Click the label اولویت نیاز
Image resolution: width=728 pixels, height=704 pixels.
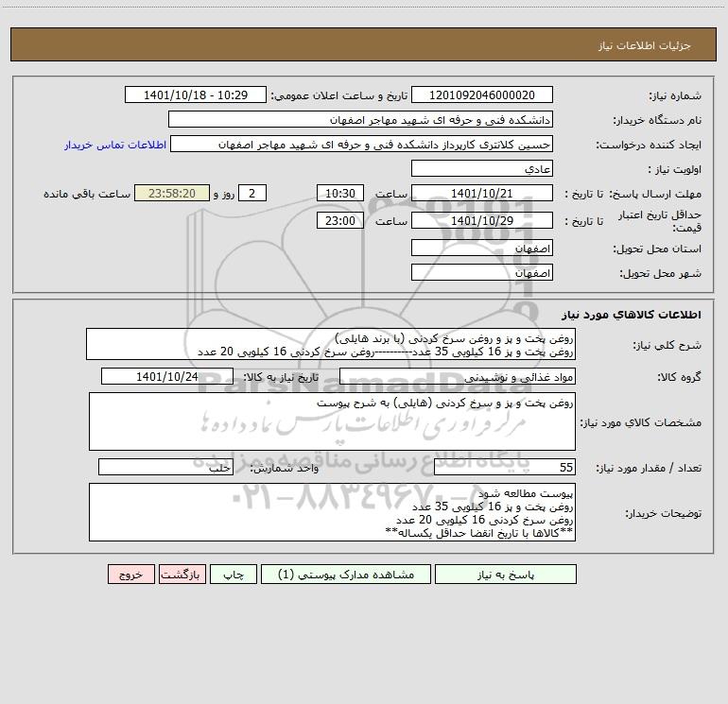(x=675, y=169)
